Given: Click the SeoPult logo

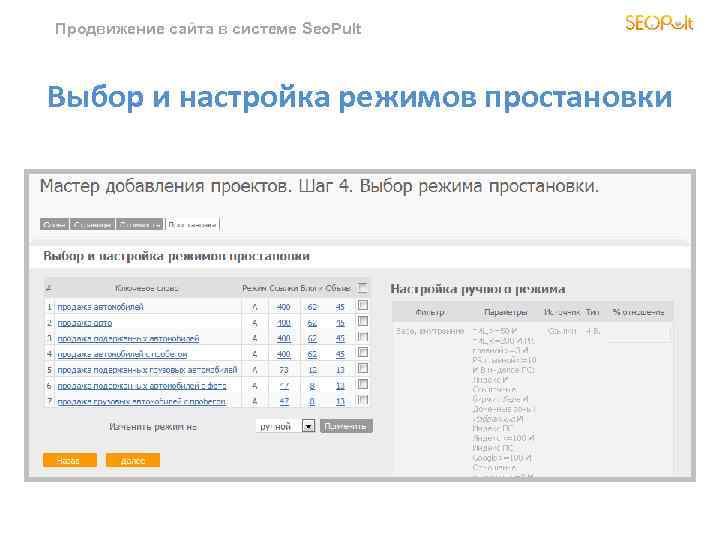Looking at the screenshot, I should coord(659,22).
